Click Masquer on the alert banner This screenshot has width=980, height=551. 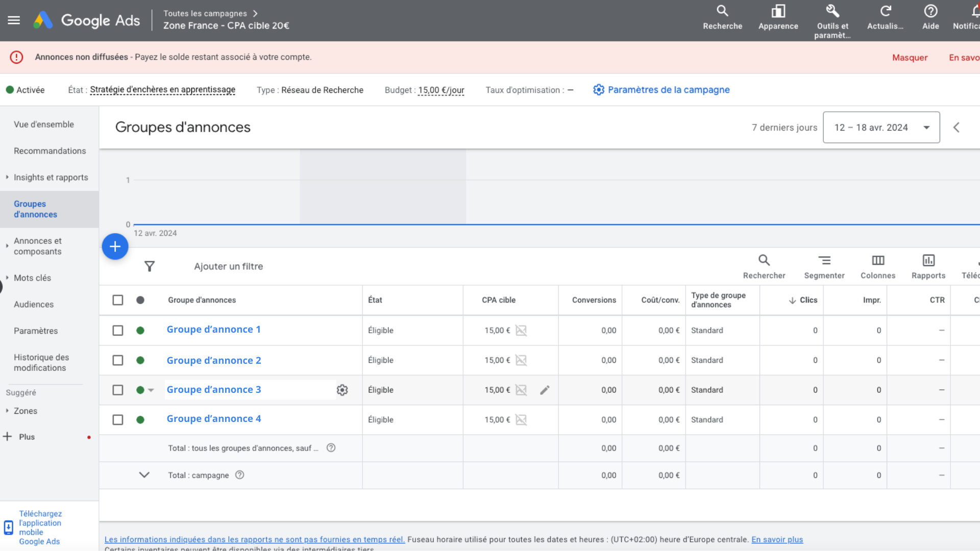[910, 58]
